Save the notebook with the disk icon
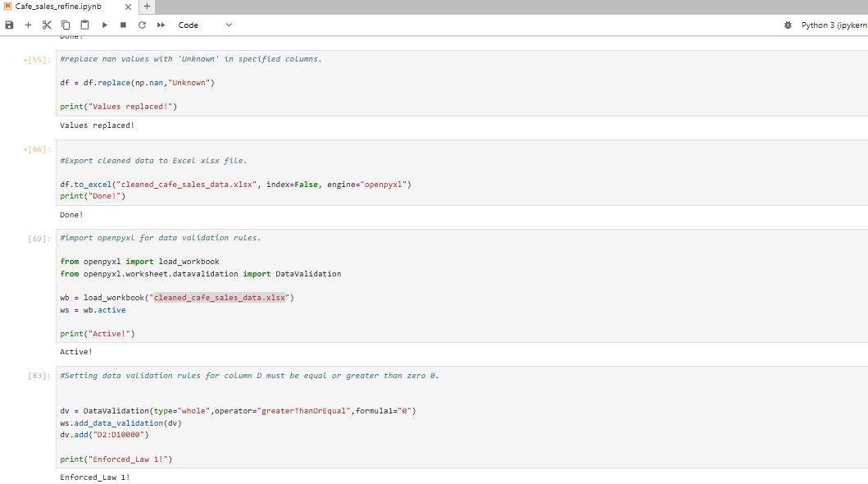 click(x=9, y=25)
